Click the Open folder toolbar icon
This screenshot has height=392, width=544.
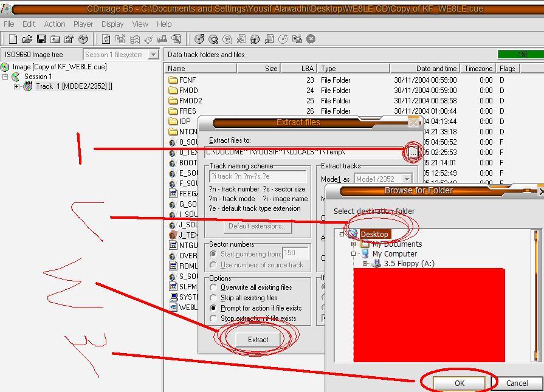[27, 40]
